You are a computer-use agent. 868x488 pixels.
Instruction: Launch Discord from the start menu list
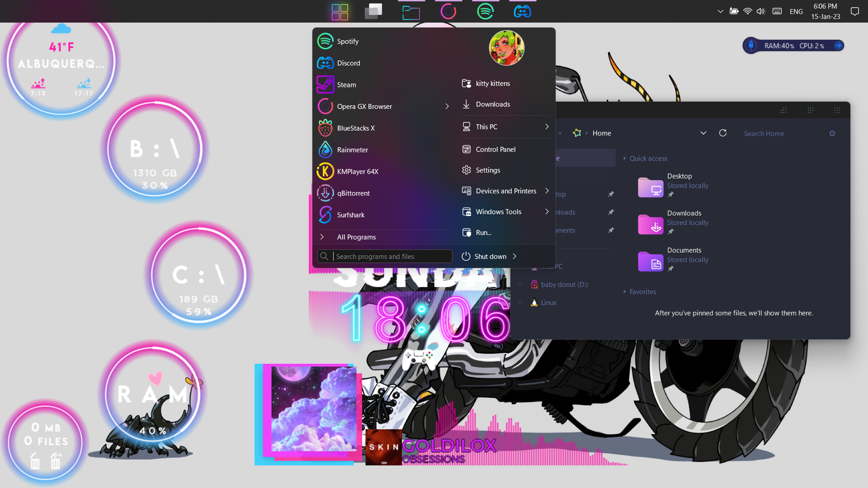coord(383,63)
